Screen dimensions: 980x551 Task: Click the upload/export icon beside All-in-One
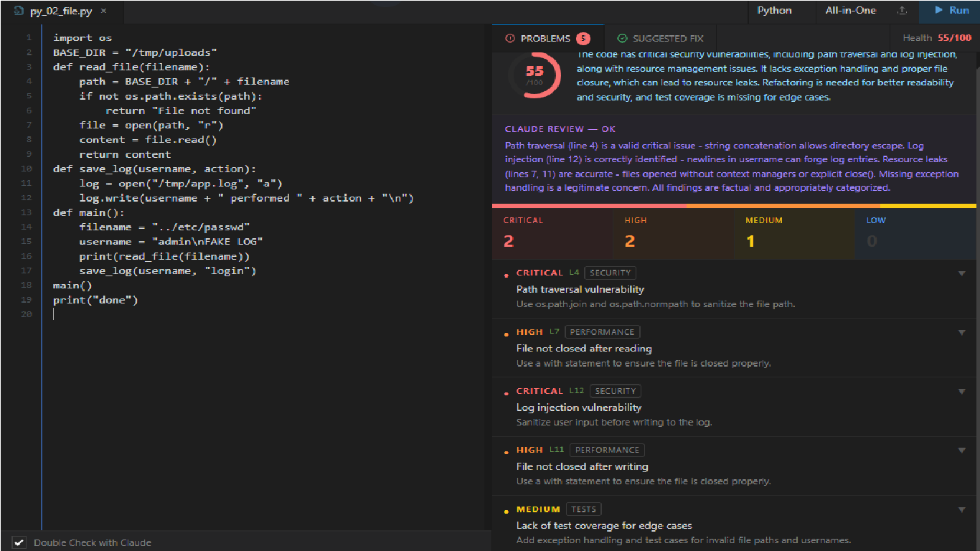(x=903, y=11)
